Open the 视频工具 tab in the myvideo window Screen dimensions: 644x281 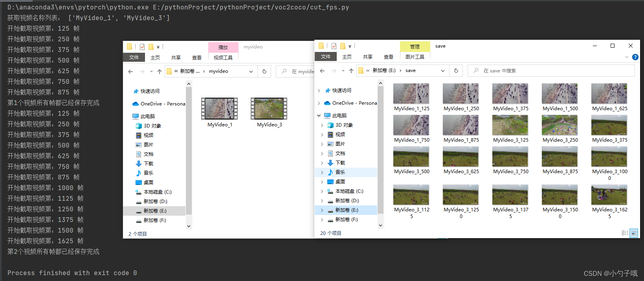click(223, 57)
